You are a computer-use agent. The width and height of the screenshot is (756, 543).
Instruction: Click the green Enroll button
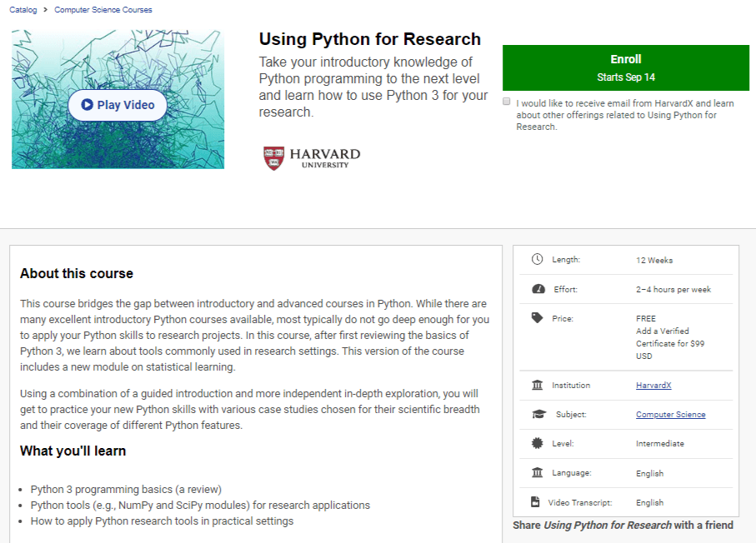pos(625,67)
